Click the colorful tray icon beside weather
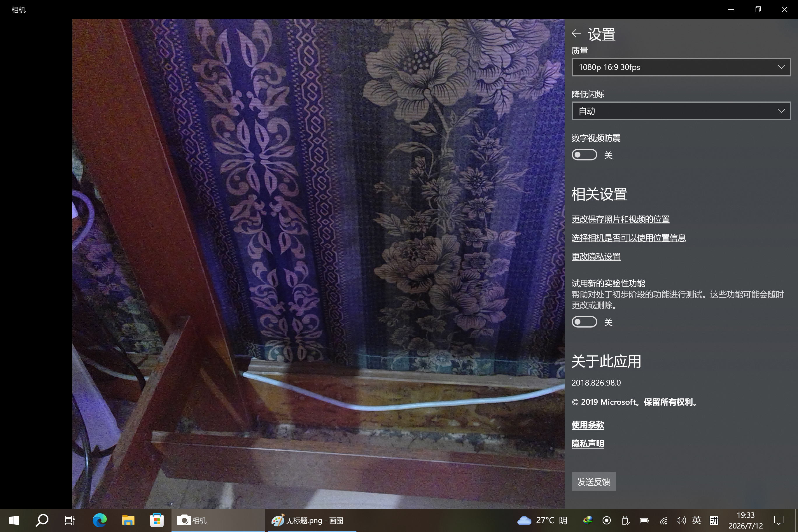Screen dimensions: 798x532 pos(588,520)
